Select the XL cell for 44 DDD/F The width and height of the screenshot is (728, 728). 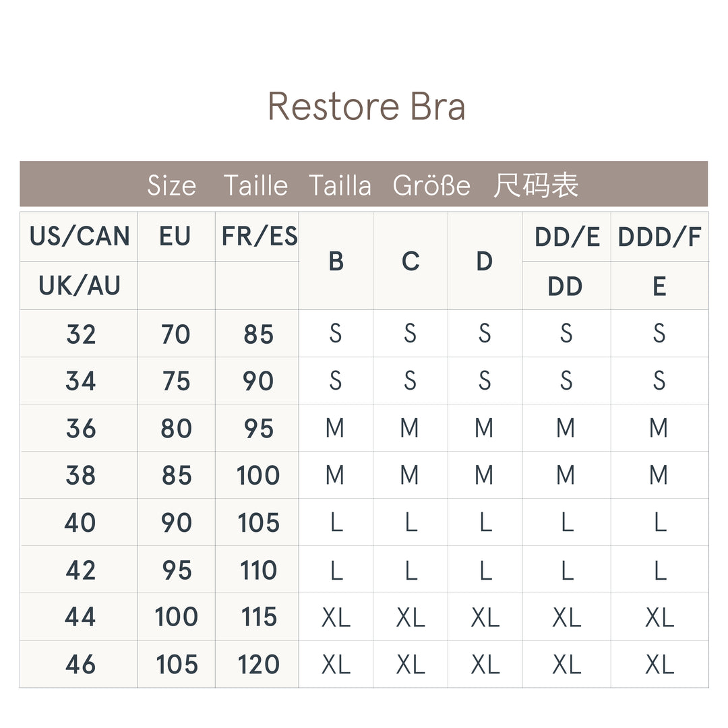pyautogui.click(x=659, y=617)
